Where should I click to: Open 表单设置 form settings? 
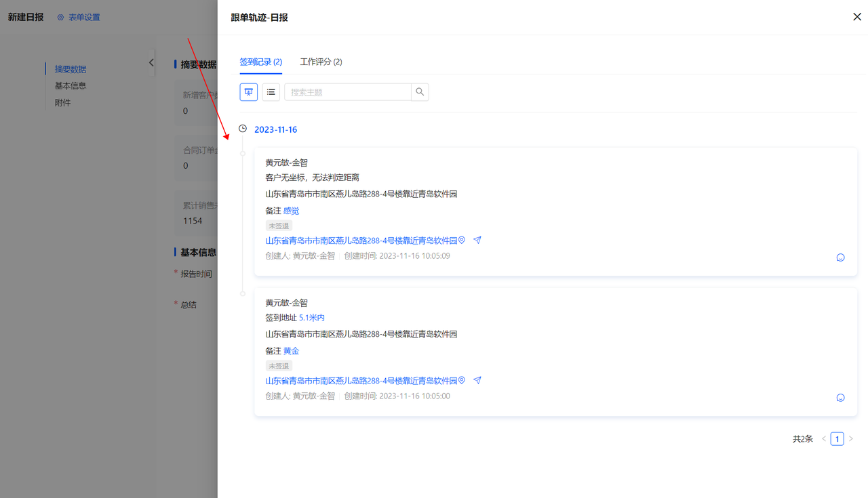click(79, 17)
